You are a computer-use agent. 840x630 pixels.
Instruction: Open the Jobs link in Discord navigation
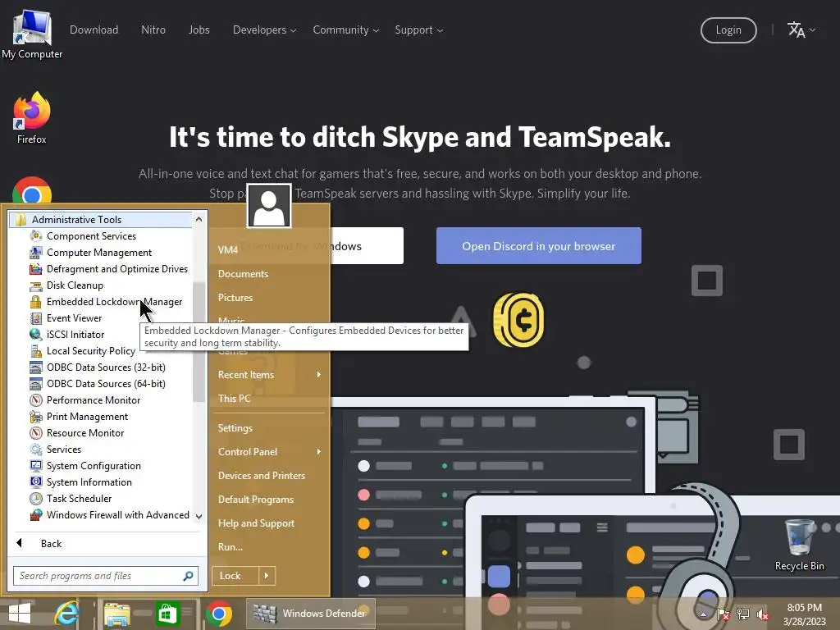click(199, 30)
